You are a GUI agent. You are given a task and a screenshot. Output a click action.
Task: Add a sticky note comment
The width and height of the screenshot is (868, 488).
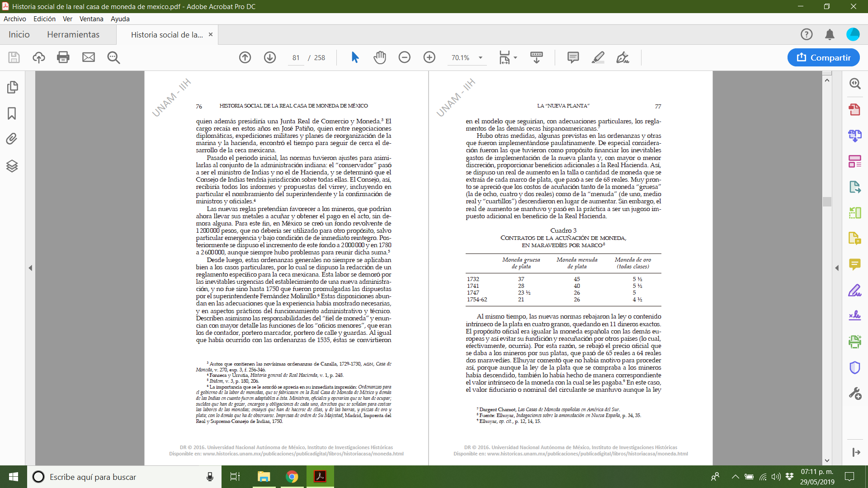[573, 57]
